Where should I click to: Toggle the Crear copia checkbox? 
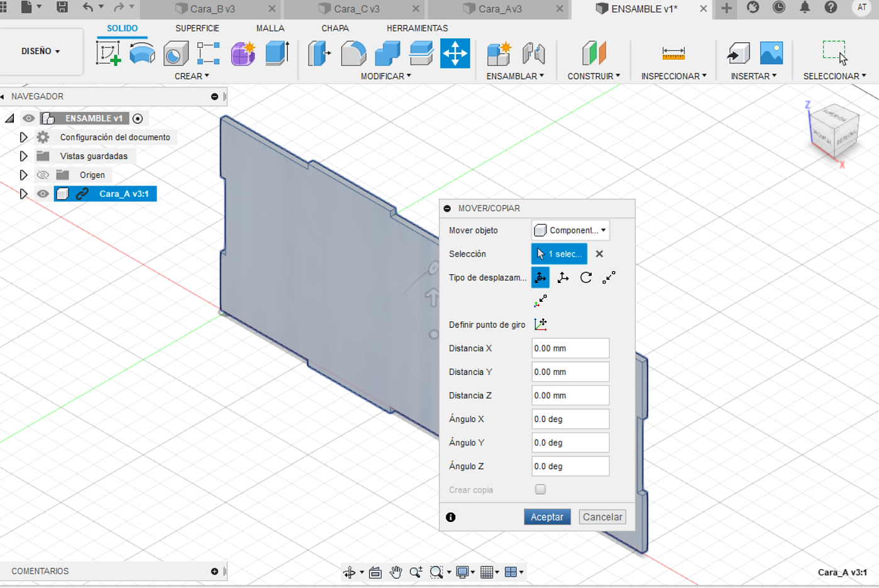(x=540, y=489)
